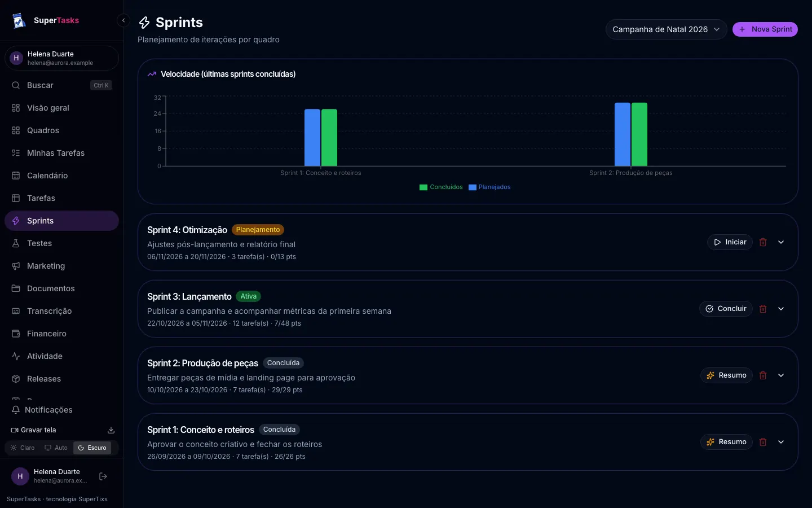
Task: Click the blue Planejados bar for Sprint 1
Action: [x=312, y=138]
